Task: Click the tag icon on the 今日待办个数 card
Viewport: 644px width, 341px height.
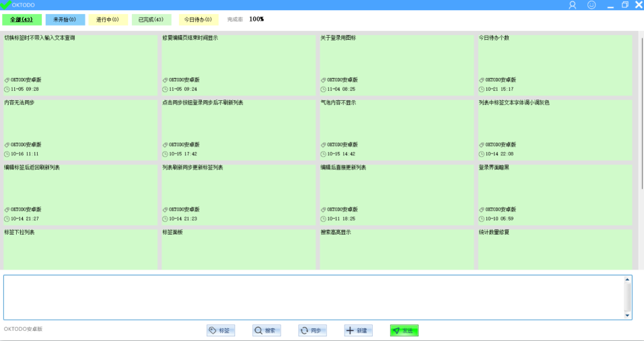Action: 481,79
